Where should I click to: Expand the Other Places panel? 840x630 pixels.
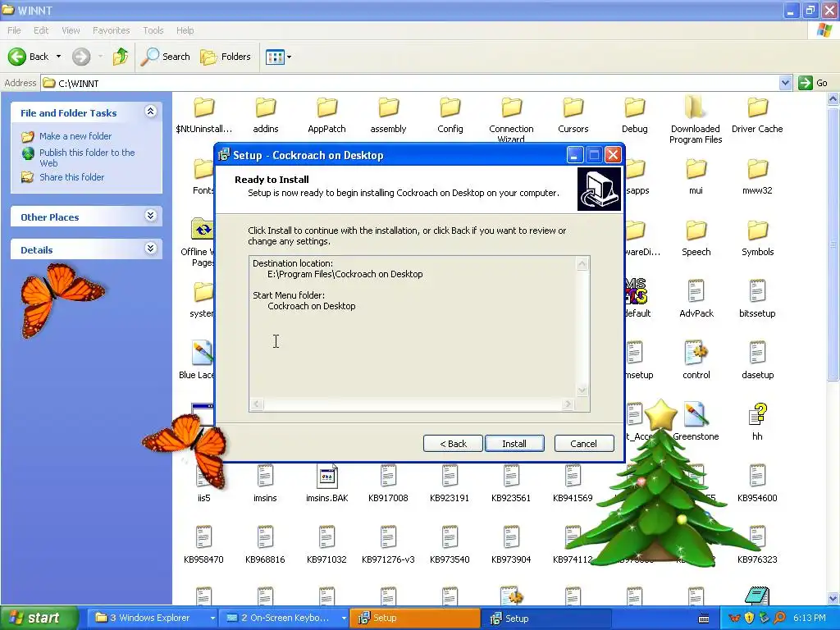coord(151,216)
